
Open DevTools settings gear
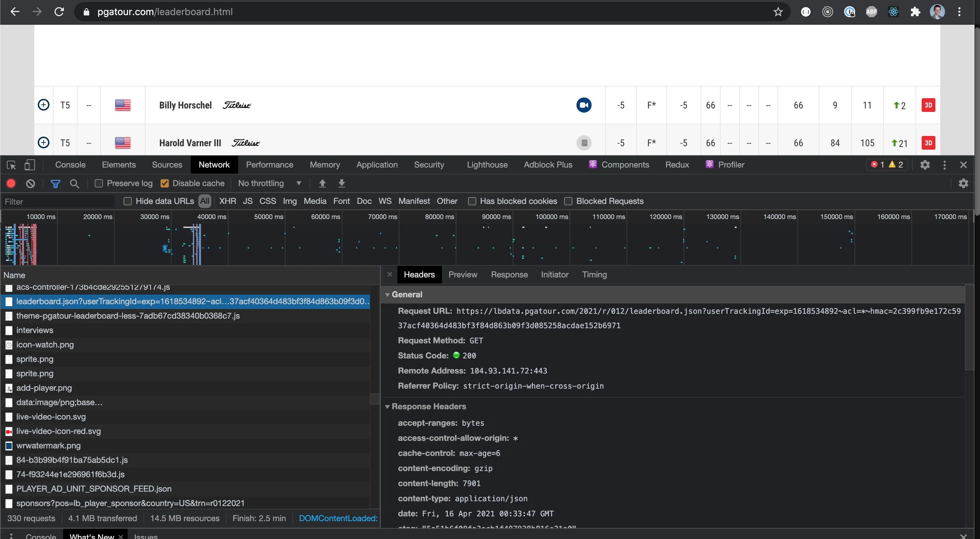point(925,165)
